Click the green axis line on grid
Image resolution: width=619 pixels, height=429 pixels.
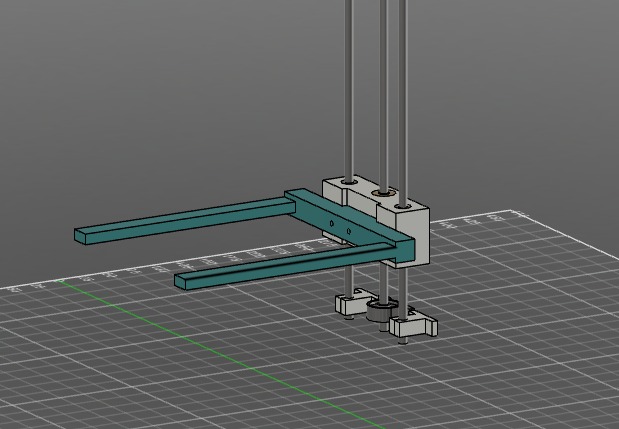[221, 354]
